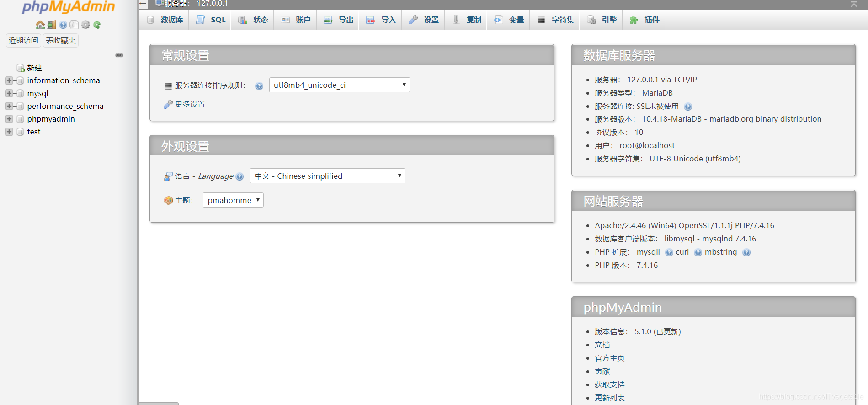Click help icon after SSL未被使用
This screenshot has height=405, width=868.
pyautogui.click(x=688, y=107)
